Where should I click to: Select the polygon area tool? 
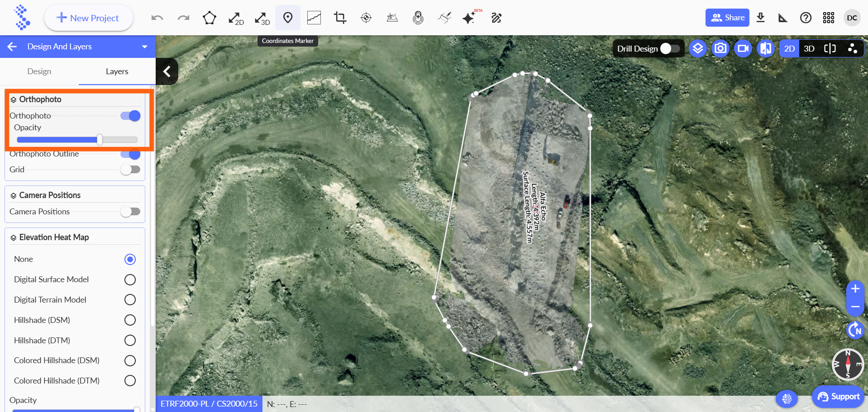click(209, 18)
